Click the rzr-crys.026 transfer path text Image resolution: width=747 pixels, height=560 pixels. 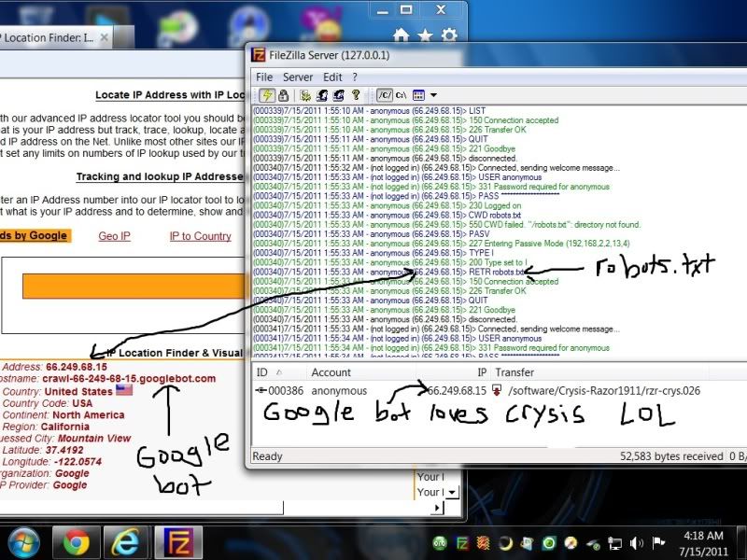point(604,391)
